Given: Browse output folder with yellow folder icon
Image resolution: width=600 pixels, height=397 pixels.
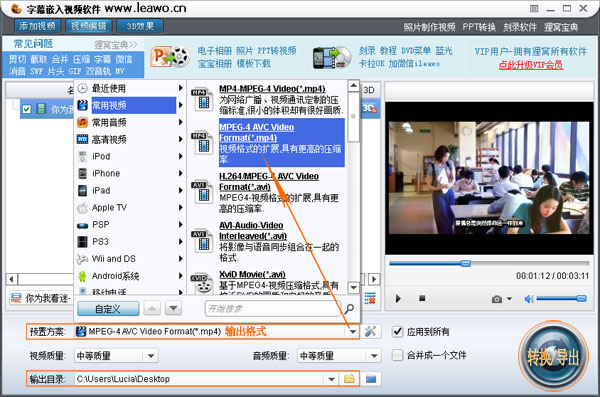Looking at the screenshot, I should point(349,379).
